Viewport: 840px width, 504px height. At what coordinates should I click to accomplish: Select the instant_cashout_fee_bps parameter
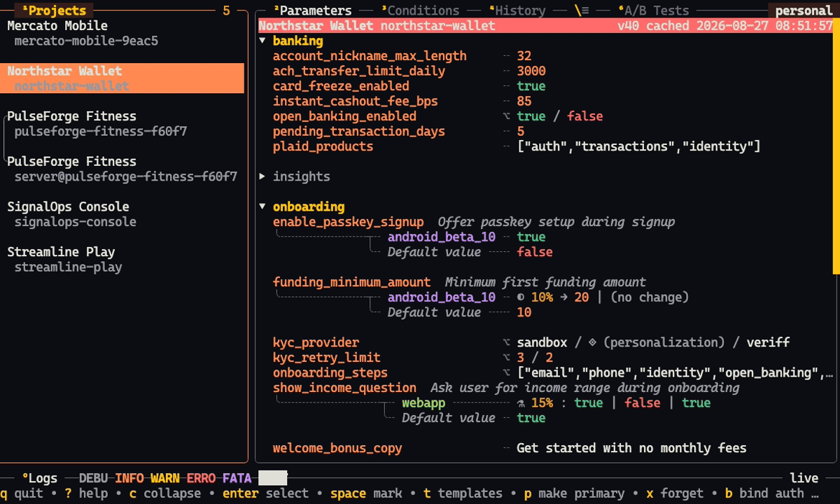click(356, 101)
